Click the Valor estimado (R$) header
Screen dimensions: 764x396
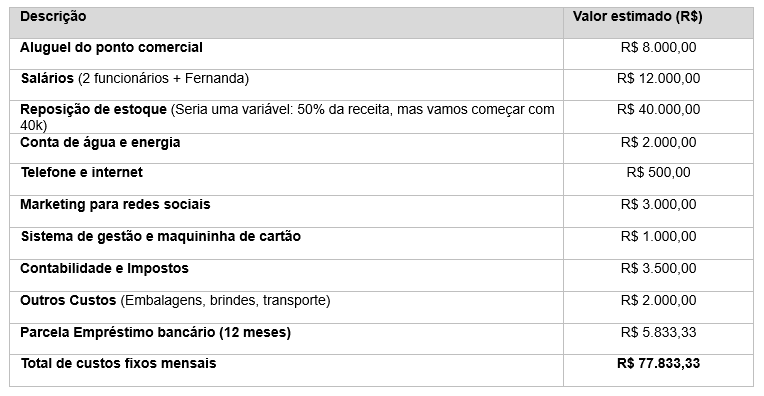(637, 17)
